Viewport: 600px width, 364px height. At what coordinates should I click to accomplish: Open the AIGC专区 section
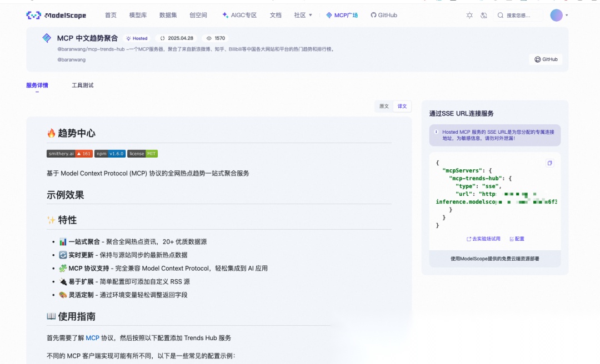[x=239, y=16]
